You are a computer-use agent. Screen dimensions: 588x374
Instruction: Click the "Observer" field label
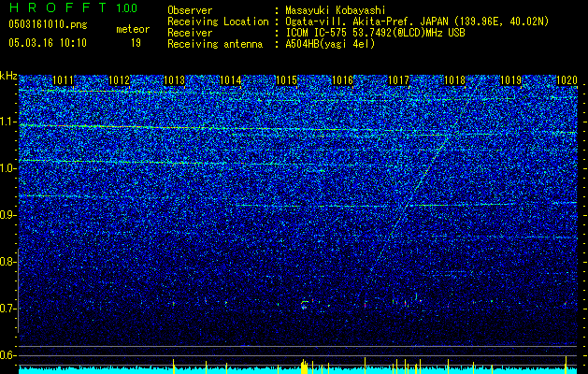(x=190, y=10)
